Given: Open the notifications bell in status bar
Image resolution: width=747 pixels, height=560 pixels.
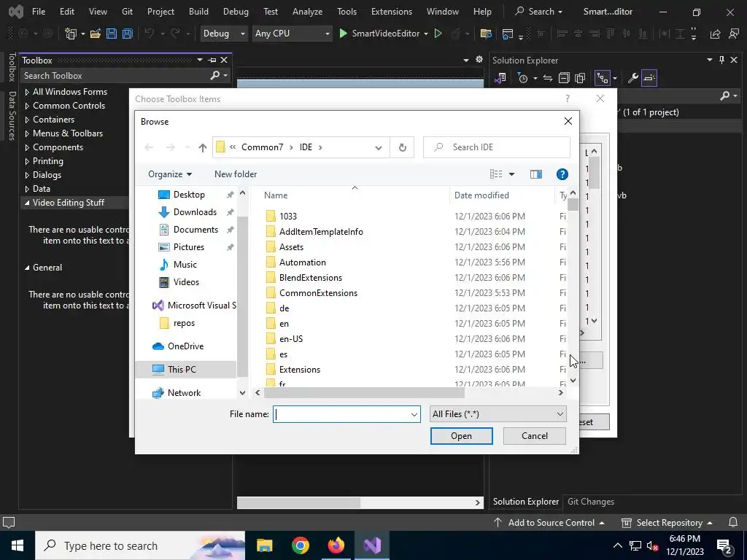Looking at the screenshot, I should pyautogui.click(x=733, y=522).
